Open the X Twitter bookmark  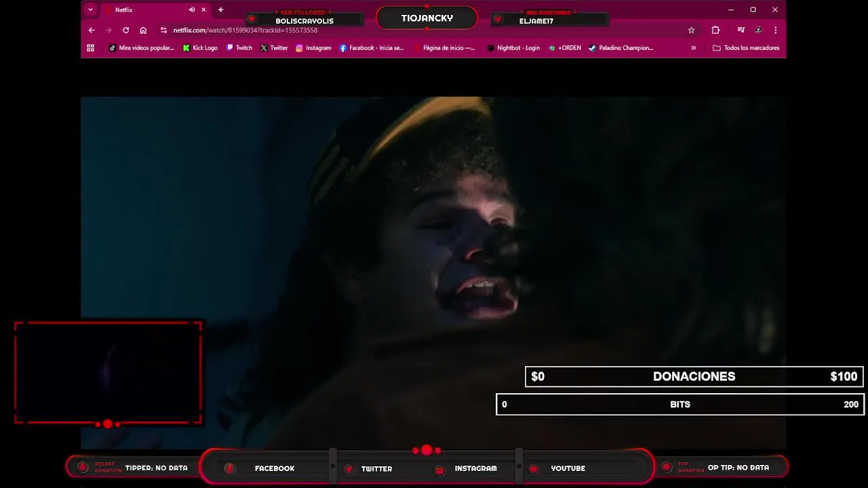click(274, 48)
